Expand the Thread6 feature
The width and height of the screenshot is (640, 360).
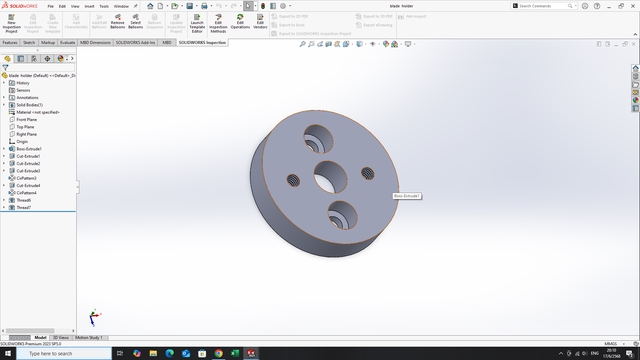[4, 200]
